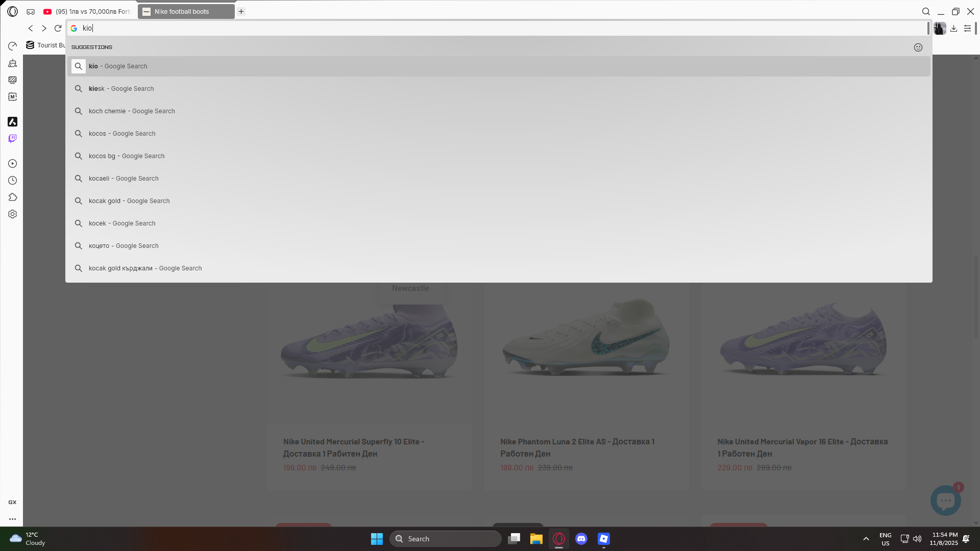This screenshot has height=551, width=980.
Task: Open History clock icon in sidebar
Action: click(12, 181)
